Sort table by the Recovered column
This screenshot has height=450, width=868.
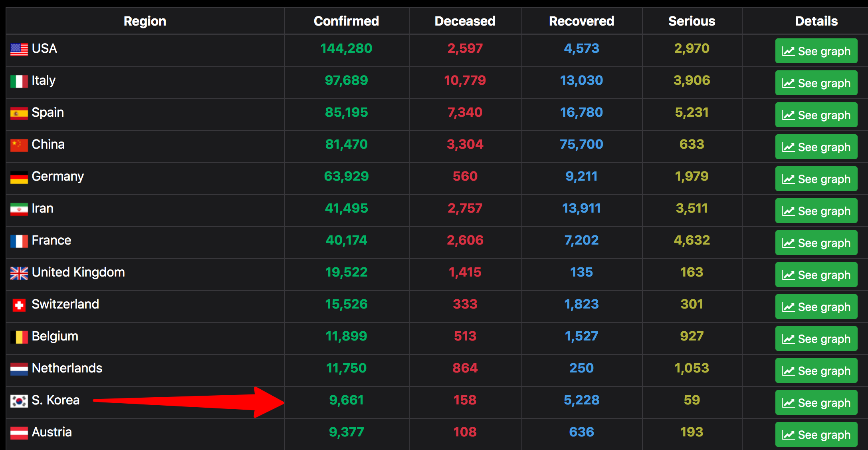click(x=581, y=21)
